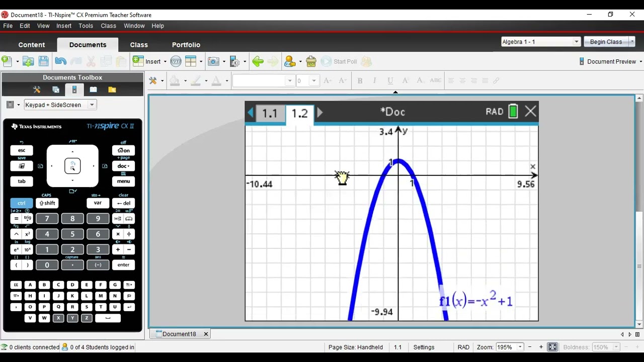Click the del key on keypad
The image size is (644, 362).
pyautogui.click(x=123, y=203)
